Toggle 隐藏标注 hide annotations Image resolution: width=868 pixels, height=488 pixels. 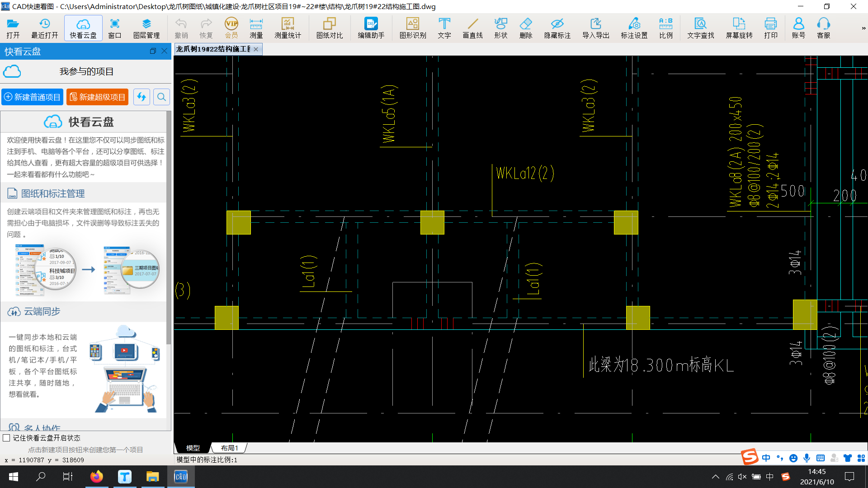coord(557,28)
